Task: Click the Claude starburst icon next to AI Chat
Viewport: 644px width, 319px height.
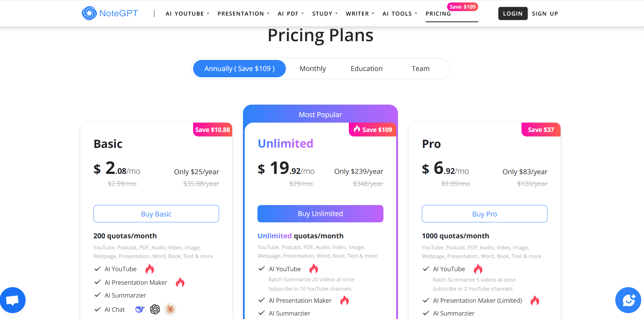Action: pyautogui.click(x=170, y=309)
